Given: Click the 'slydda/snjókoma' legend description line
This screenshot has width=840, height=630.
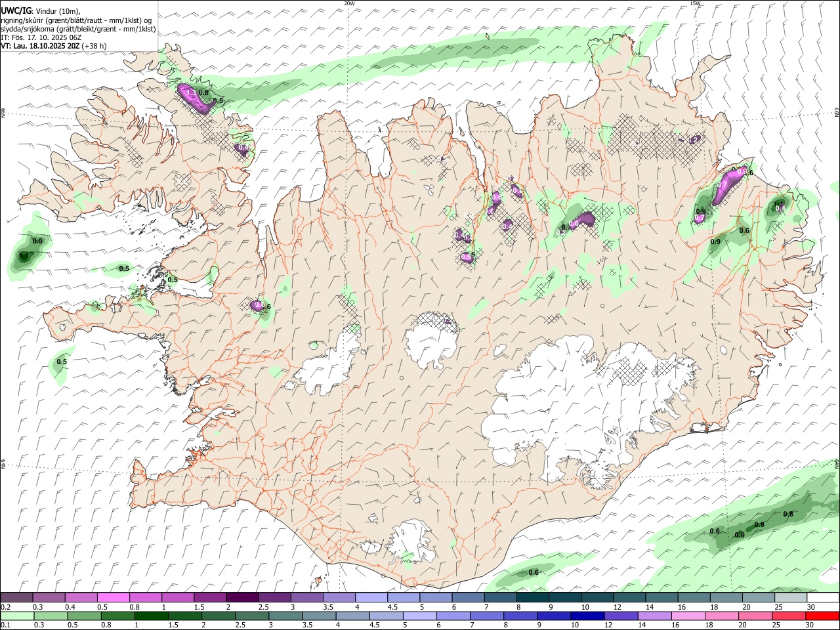Looking at the screenshot, I should (x=78, y=29).
